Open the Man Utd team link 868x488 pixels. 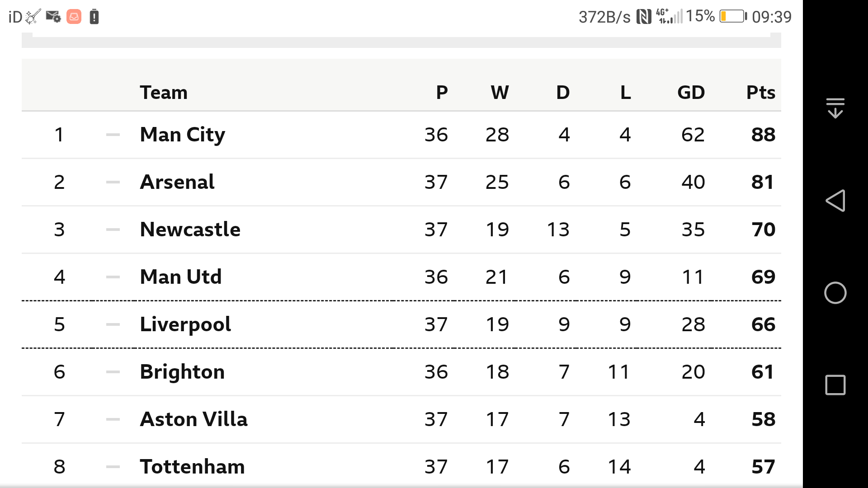(181, 277)
